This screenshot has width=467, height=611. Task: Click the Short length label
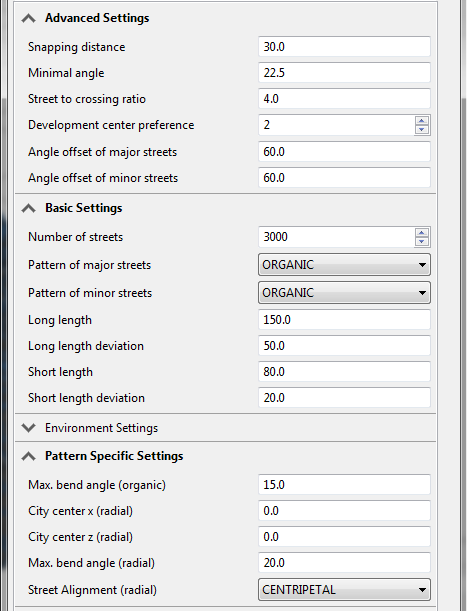coord(60,372)
